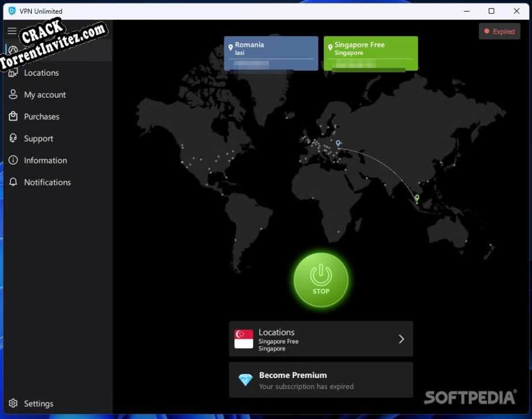Open Notifications via the bell icon
The width and height of the screenshot is (532, 419).
(x=12, y=182)
